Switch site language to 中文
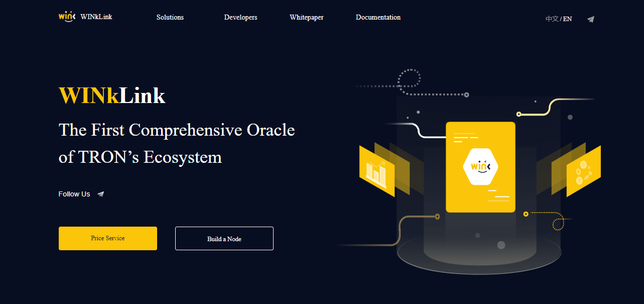 (x=552, y=19)
